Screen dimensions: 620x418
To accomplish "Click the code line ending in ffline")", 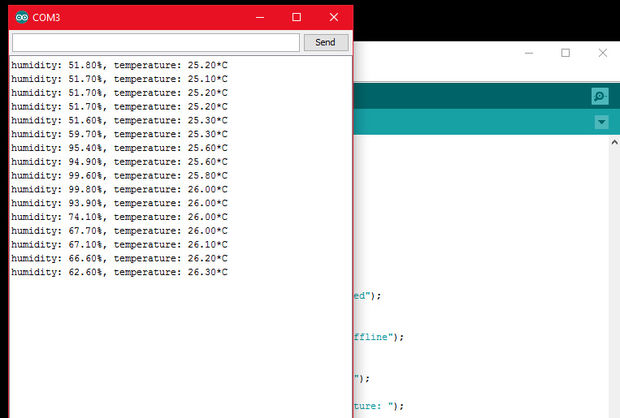I will tap(378, 337).
